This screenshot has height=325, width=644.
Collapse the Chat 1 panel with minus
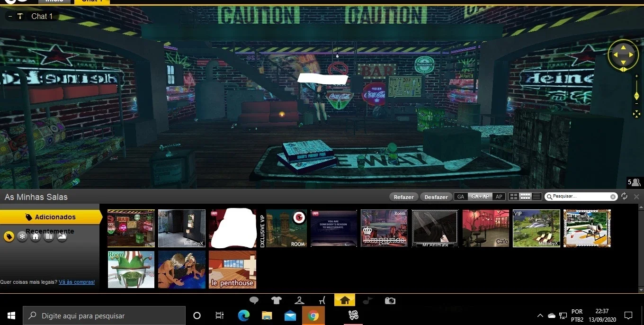click(x=10, y=16)
